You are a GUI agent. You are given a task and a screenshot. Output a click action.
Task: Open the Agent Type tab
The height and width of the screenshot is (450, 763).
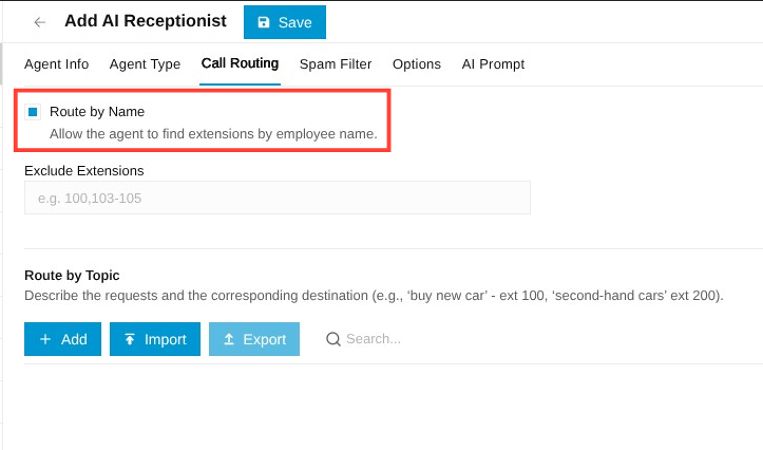pos(145,64)
